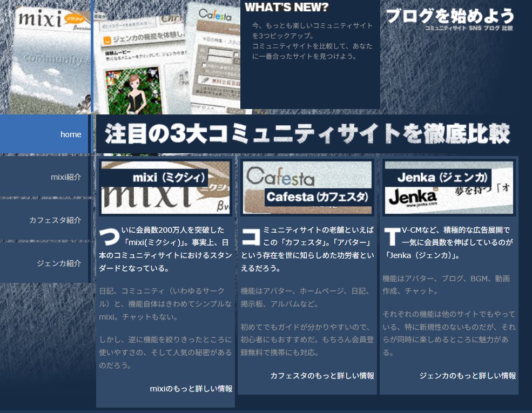
Task: Follow the カフェスタのもっと詳しい情報 link
Action: click(x=322, y=375)
